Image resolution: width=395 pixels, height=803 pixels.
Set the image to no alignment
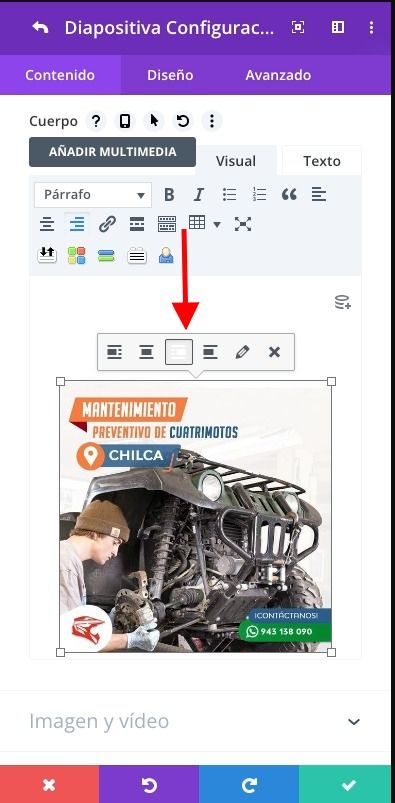tap(179, 352)
